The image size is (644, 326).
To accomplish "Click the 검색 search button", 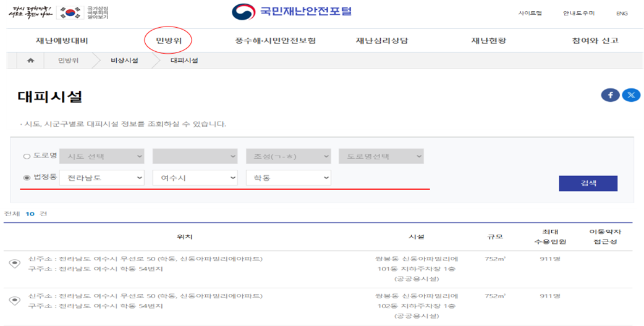I will [588, 183].
